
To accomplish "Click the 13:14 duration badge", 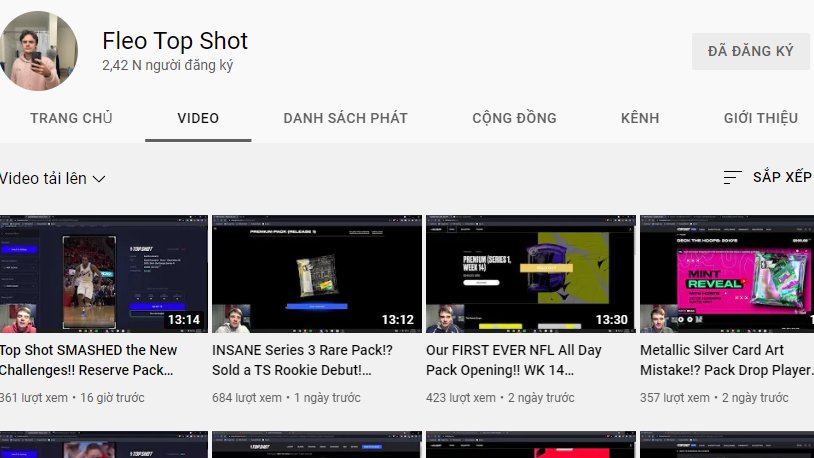I will (x=184, y=320).
